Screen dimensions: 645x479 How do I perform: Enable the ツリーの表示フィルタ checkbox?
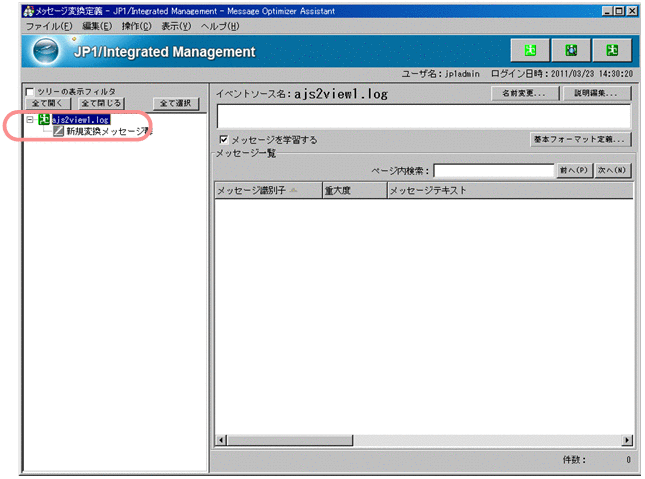point(30,91)
